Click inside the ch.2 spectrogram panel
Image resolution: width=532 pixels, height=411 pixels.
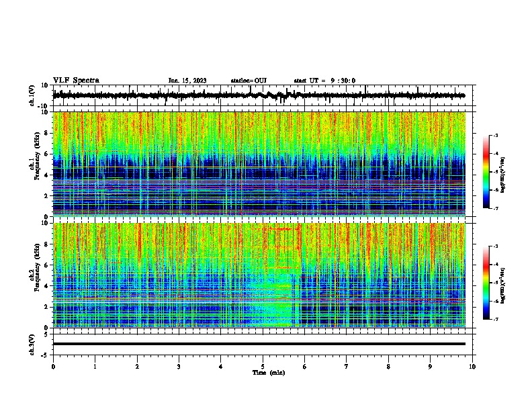tap(259, 275)
